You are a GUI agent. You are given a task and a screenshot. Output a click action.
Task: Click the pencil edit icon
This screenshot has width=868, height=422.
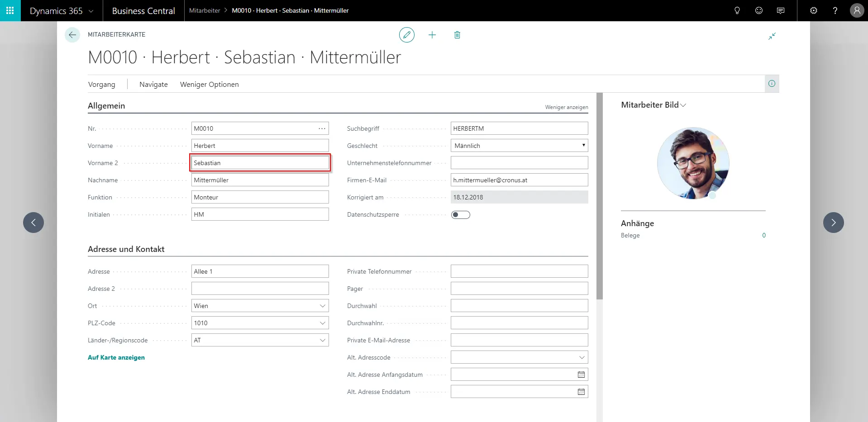click(x=407, y=35)
